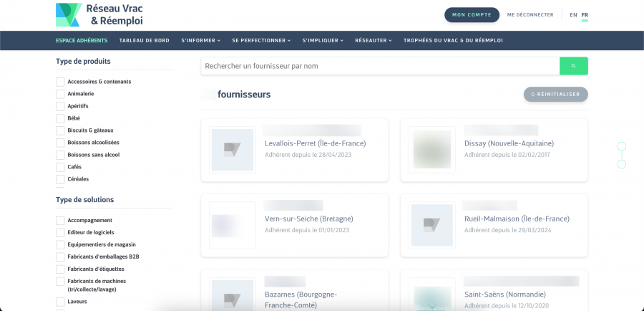The height and width of the screenshot is (311, 644).
Task: Check the Boissons sans alcool filter
Action: [60, 155]
